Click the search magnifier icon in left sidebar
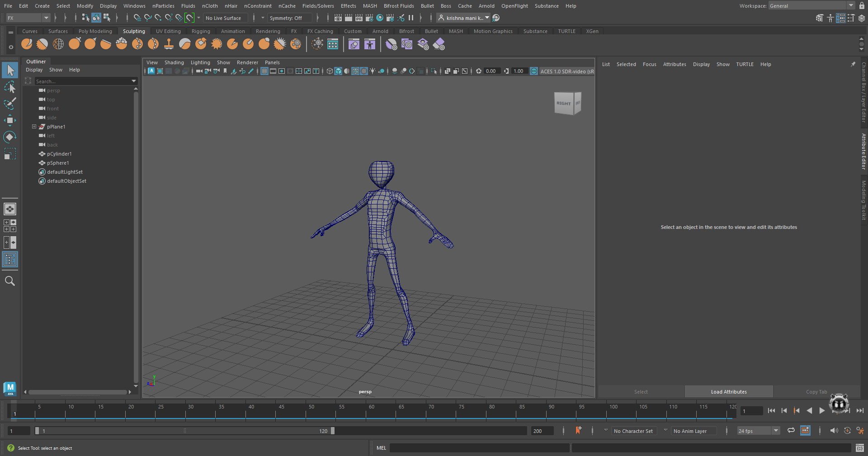868x456 pixels. 9,281
